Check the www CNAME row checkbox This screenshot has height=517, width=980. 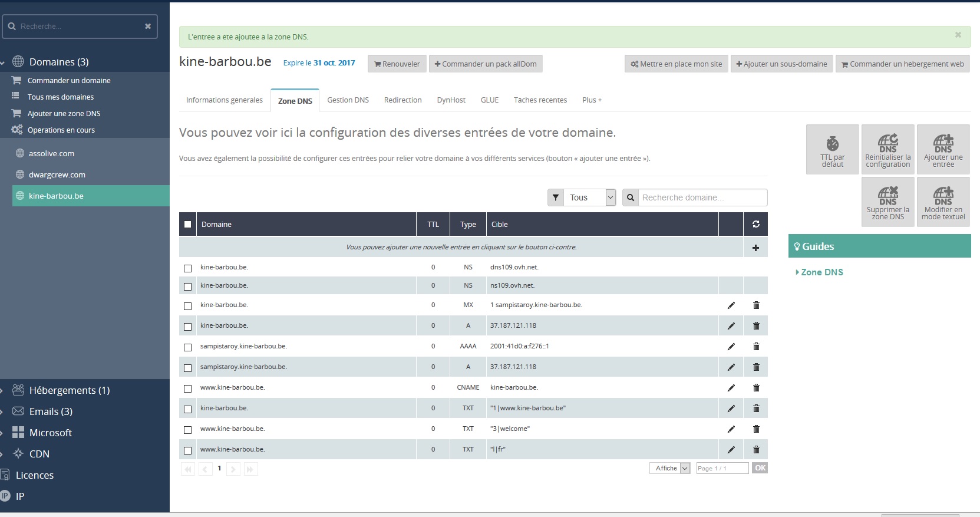[187, 388]
